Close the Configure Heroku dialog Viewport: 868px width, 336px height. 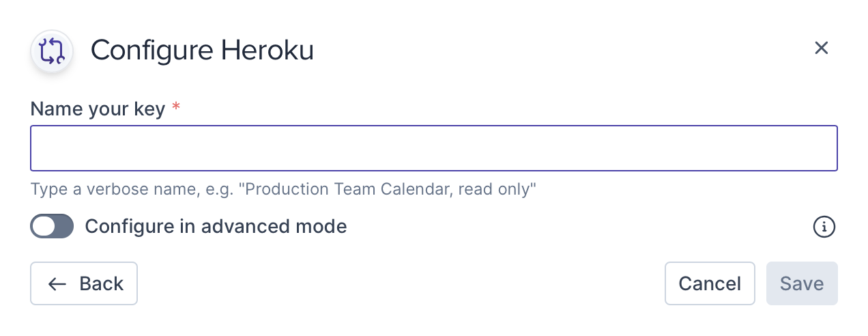[821, 48]
